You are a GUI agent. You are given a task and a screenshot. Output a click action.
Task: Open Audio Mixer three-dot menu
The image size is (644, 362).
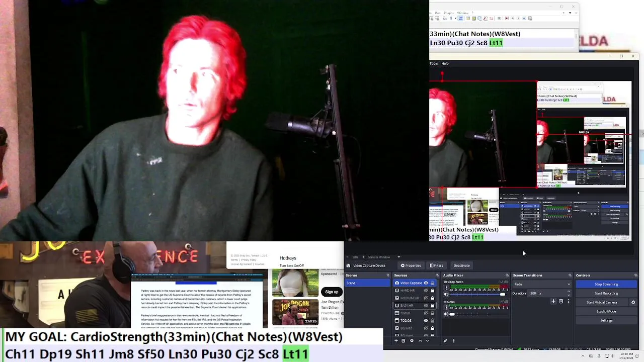click(x=454, y=340)
